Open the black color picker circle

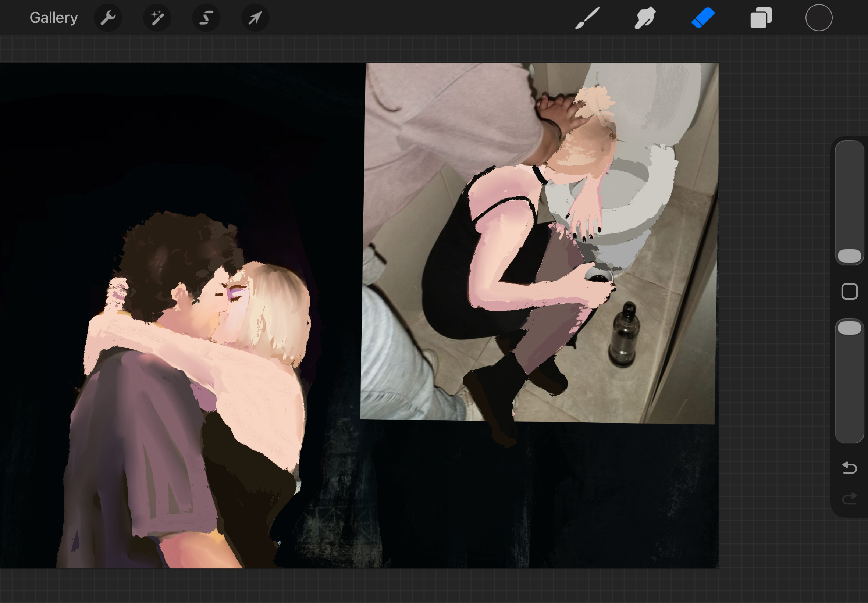coord(818,18)
